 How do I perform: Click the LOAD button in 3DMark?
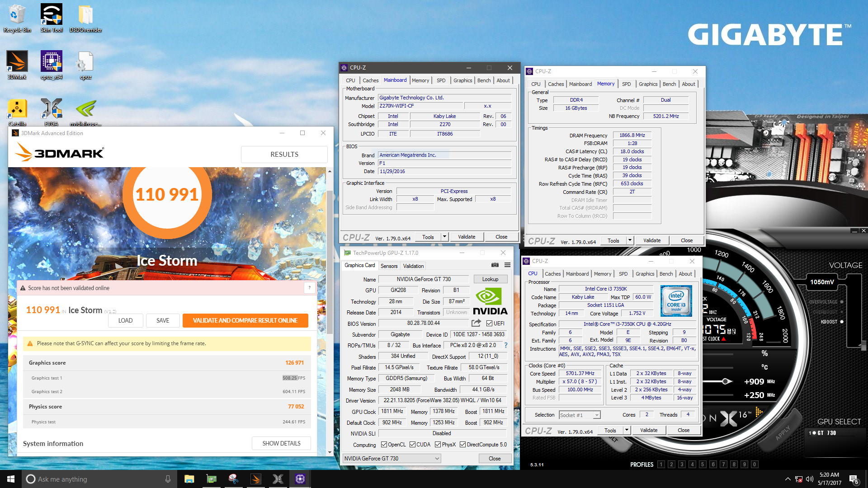point(125,320)
